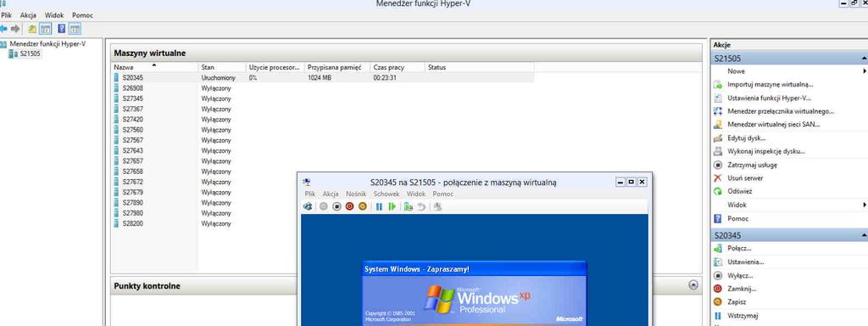Expand the Nowe submenu arrow
Screen dimensions: 868x326
coord(864,71)
